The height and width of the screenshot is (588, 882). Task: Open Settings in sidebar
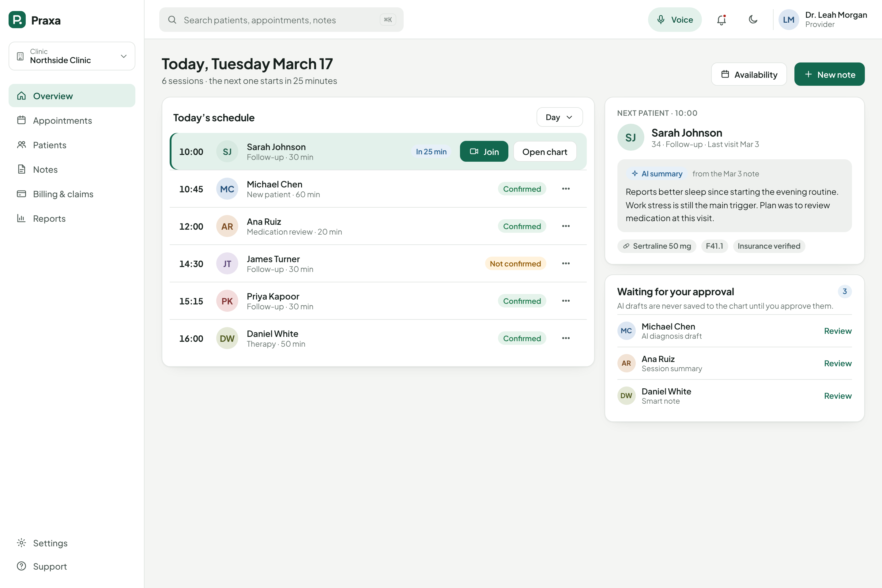72,543
